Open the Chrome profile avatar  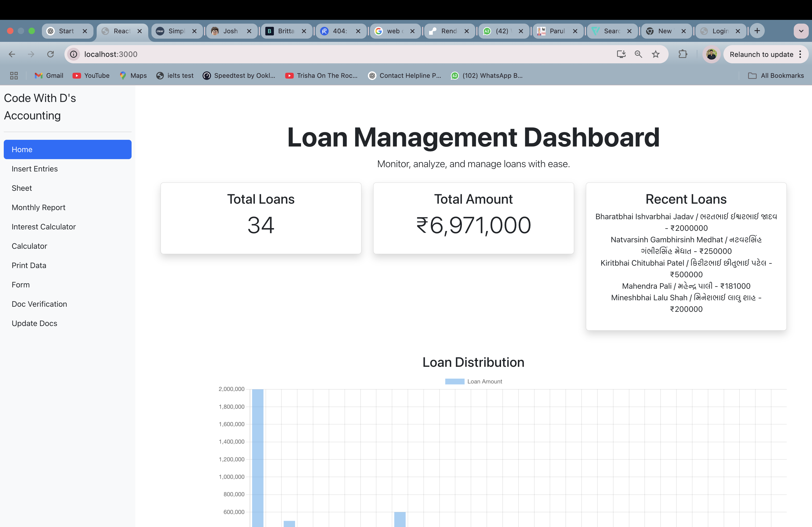pyautogui.click(x=711, y=54)
